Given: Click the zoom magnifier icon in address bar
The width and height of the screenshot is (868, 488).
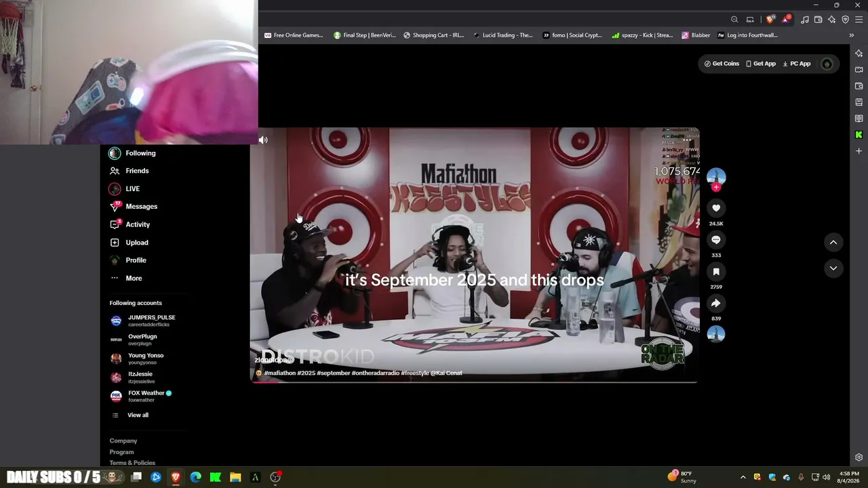Looking at the screenshot, I should click(x=734, y=20).
